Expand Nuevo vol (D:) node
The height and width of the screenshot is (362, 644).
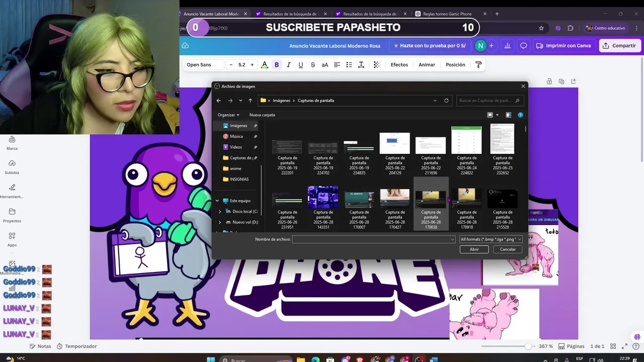coord(220,222)
